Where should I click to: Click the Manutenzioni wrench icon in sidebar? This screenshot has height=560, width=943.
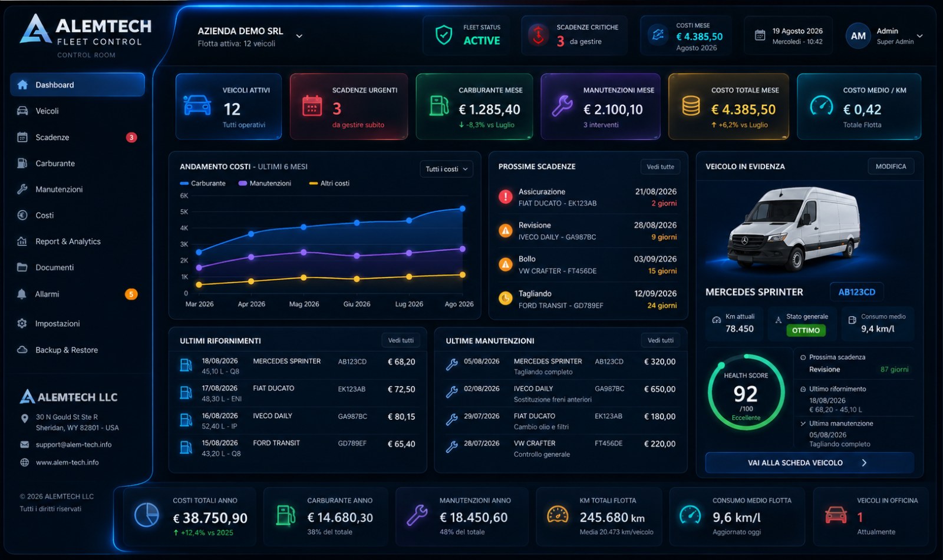22,189
